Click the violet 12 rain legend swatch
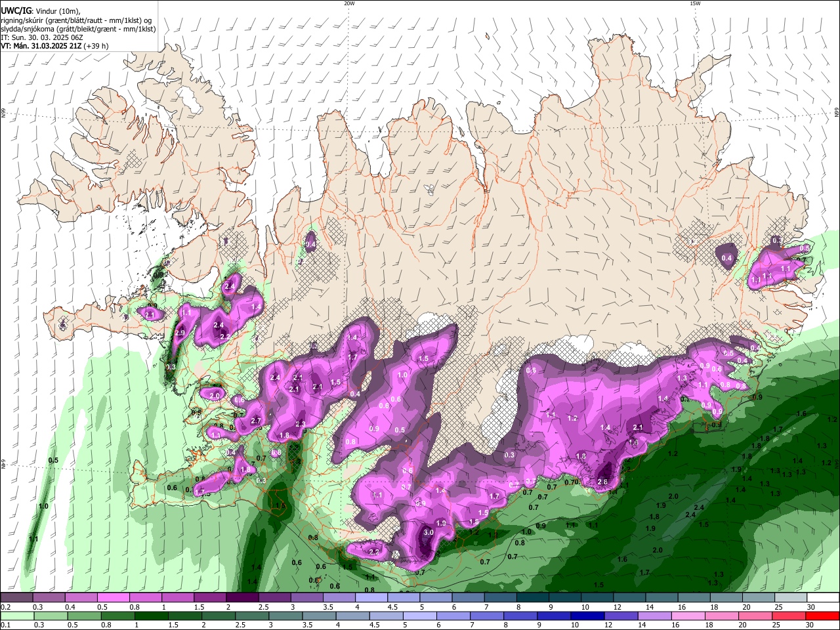 coord(620,616)
